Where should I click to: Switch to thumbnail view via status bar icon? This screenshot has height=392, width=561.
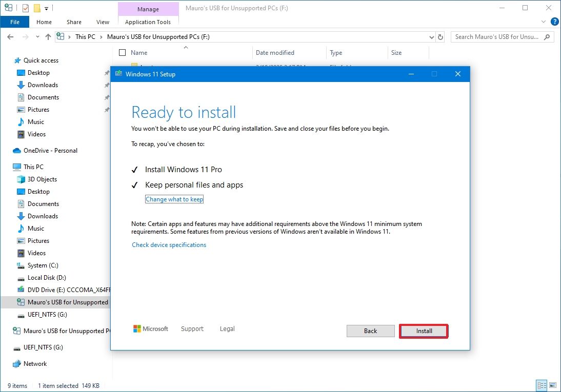click(x=553, y=385)
